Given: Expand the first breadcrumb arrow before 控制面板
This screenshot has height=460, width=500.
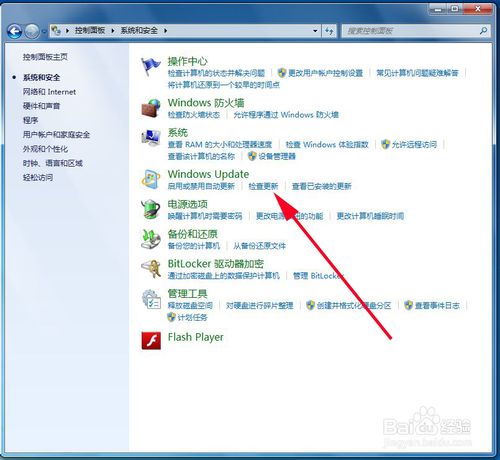Looking at the screenshot, I should (67, 31).
